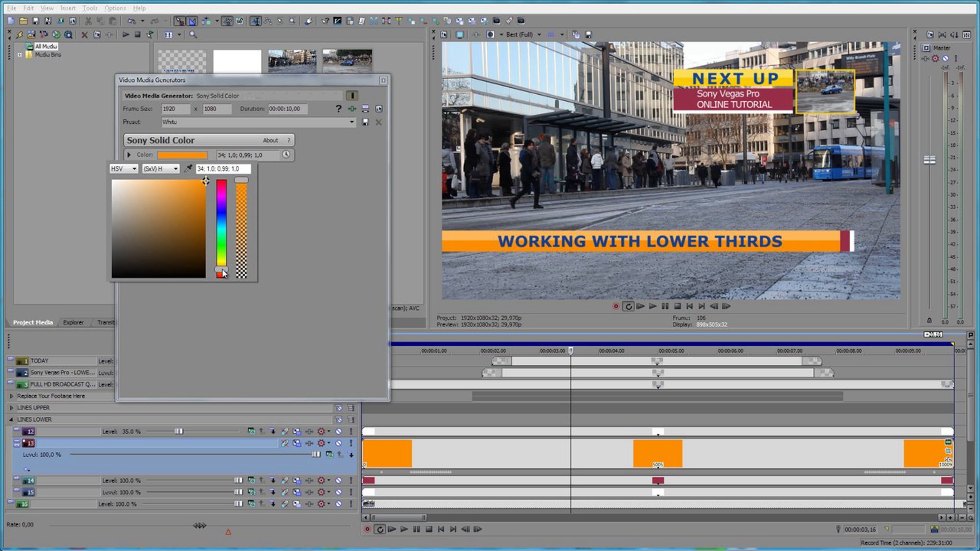Click the eyedropper color picker tool

click(188, 169)
